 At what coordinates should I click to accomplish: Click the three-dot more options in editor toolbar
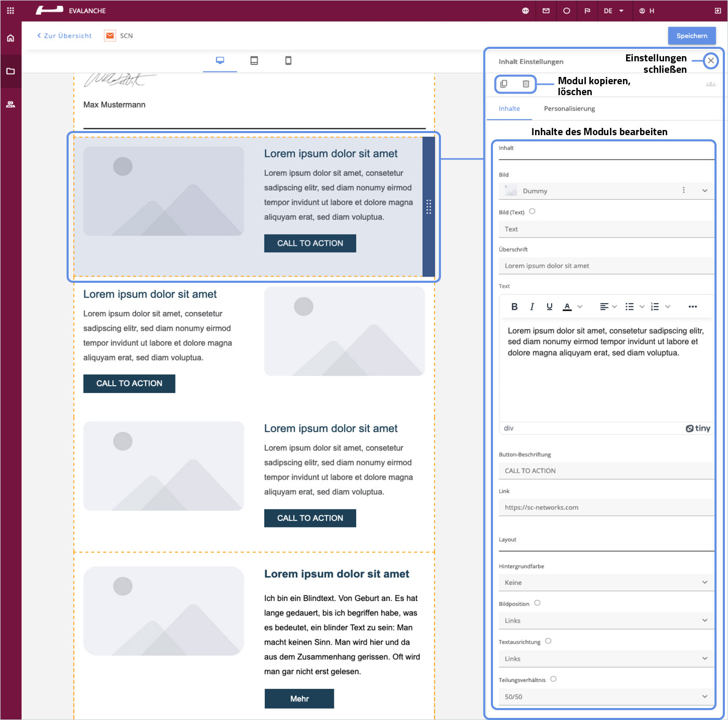(692, 307)
